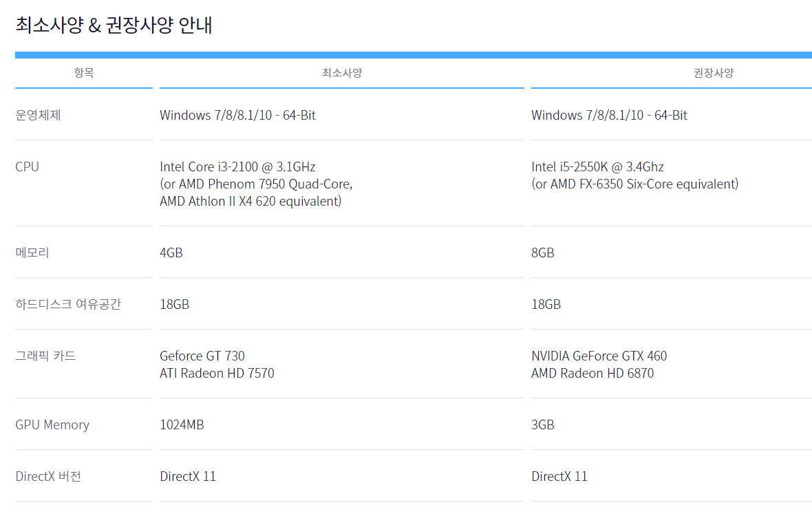Screen dimensions: 812x516
Task: Select the NVIDIA GeForce GTX 460 text
Action: point(599,356)
